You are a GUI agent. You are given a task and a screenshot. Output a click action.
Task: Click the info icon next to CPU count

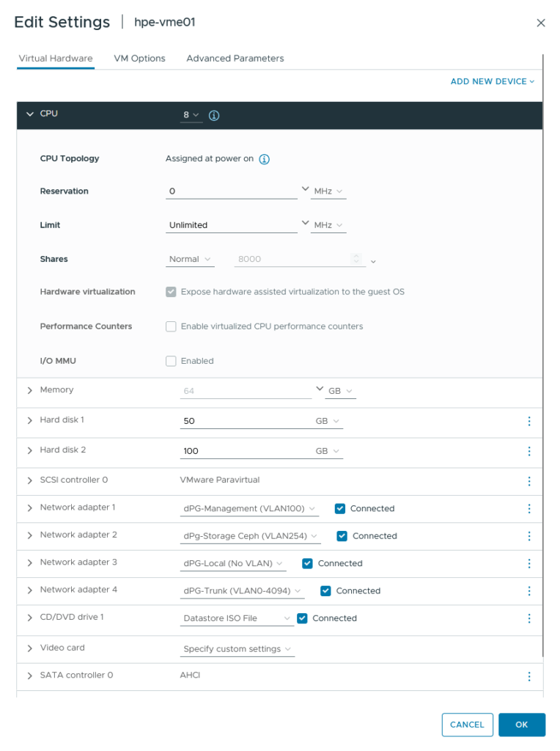point(214,115)
